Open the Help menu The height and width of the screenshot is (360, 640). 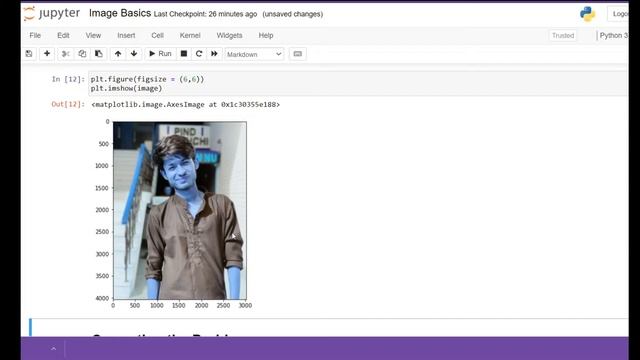coord(266,36)
